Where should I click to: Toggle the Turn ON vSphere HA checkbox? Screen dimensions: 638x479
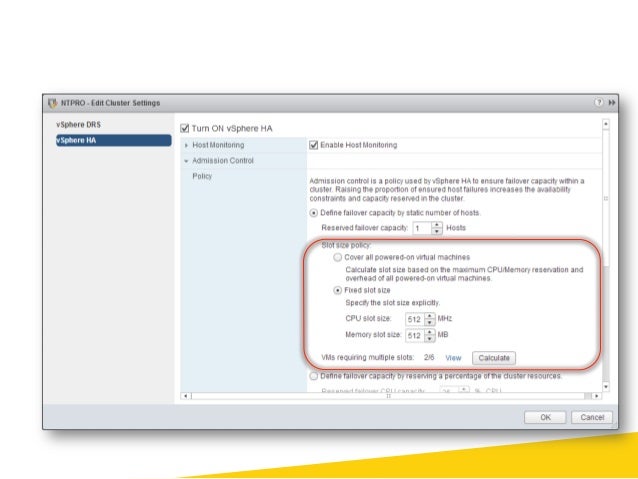(x=185, y=129)
